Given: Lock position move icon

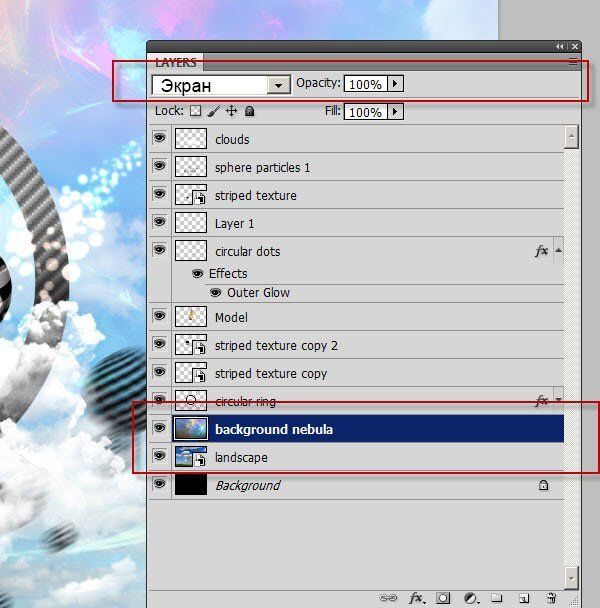Looking at the screenshot, I should point(232,111).
